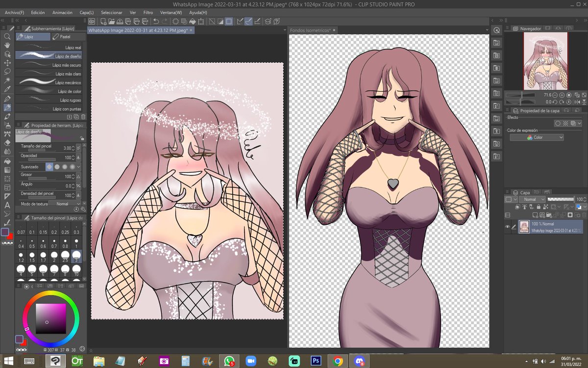Open Opacidad dynamics button
Viewport: 588px width, 368px height.
(x=79, y=158)
